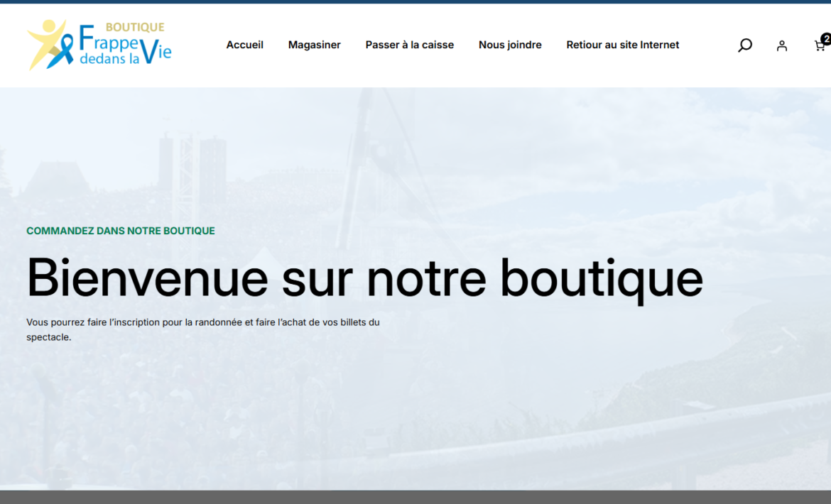
Task: Click the user account icon
Action: pyautogui.click(x=781, y=45)
